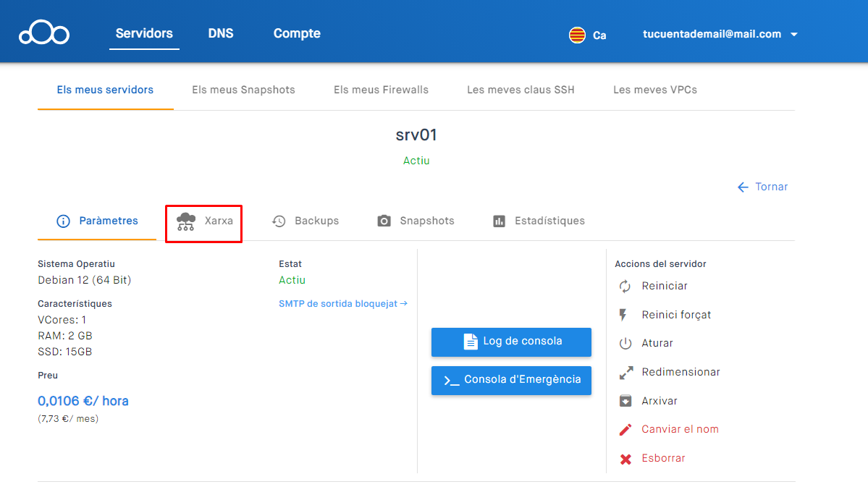Open the Xarxa network tab
The image size is (868, 487).
click(204, 221)
